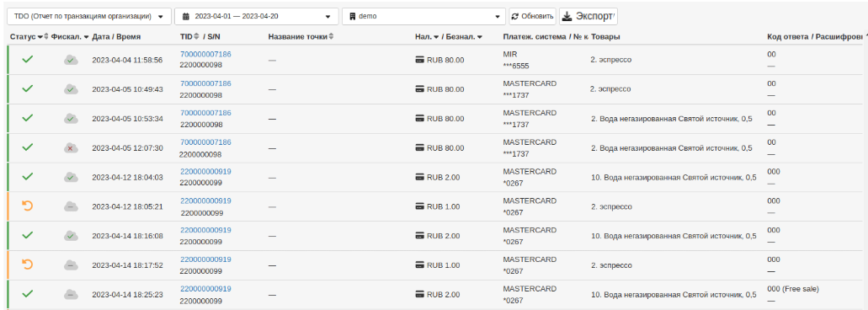Click the fiscal cloud icon for 2023-04-05 10:49:43

pos(71,89)
